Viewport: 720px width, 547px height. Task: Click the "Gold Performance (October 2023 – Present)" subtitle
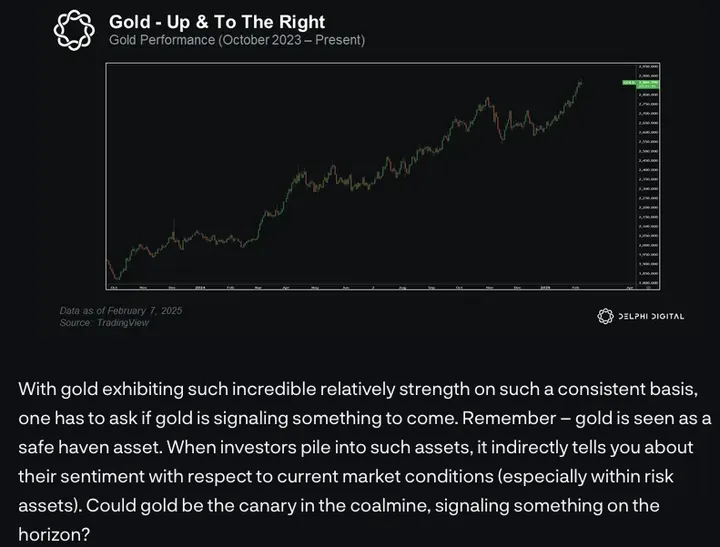(236, 41)
